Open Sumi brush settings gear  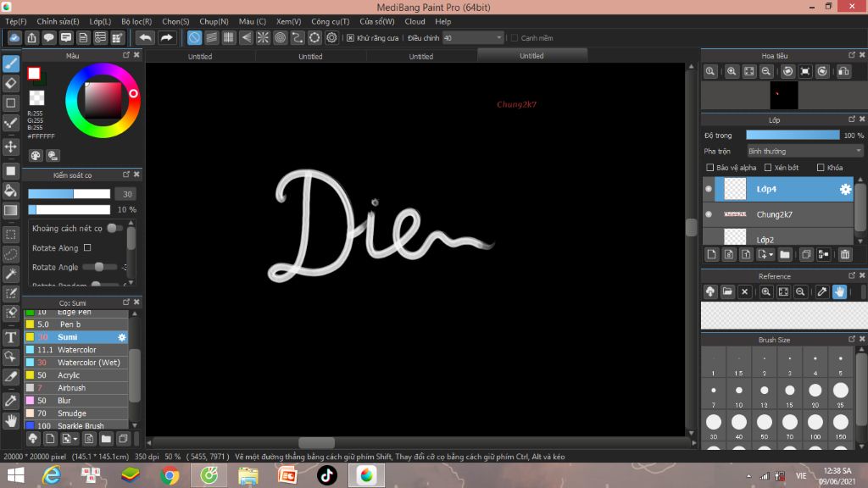pyautogui.click(x=122, y=337)
